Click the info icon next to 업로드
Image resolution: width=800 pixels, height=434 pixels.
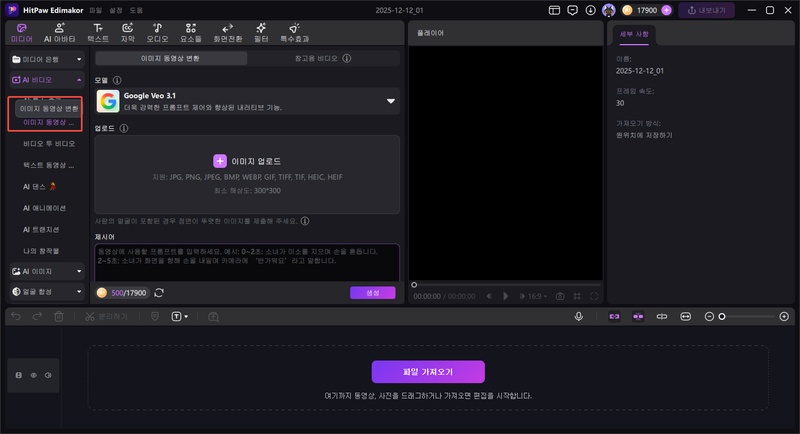pos(123,128)
